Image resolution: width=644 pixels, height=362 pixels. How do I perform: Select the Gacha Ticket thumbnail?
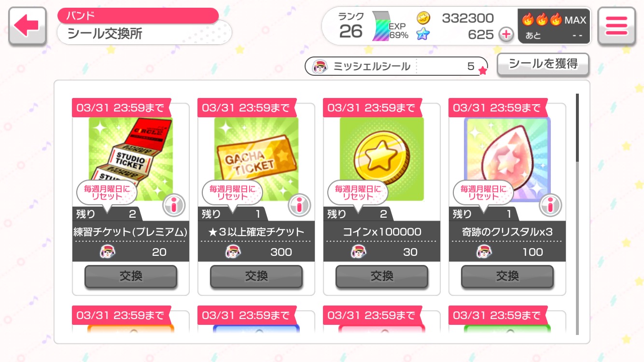[x=256, y=159]
